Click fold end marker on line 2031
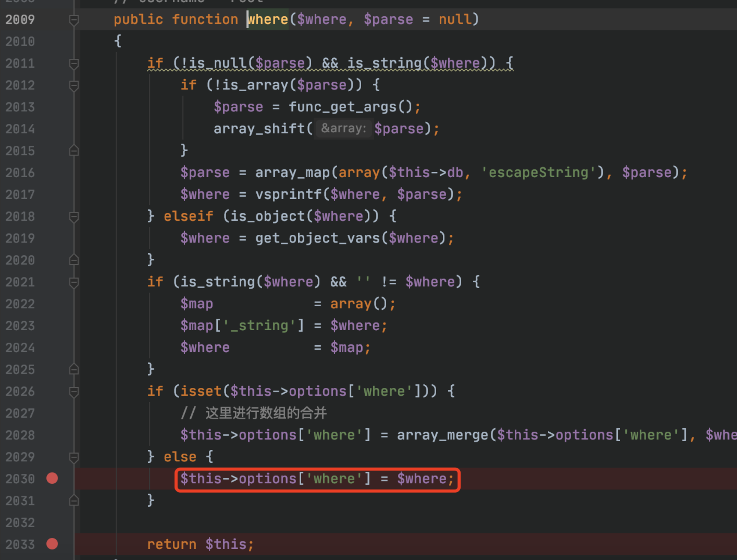Screen dimensions: 737x560 click(x=74, y=501)
